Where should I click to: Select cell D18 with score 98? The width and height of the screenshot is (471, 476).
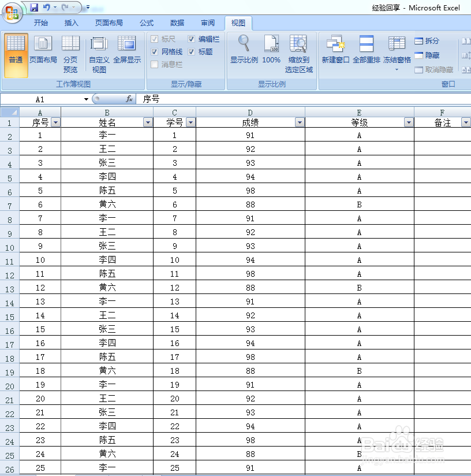coord(250,357)
